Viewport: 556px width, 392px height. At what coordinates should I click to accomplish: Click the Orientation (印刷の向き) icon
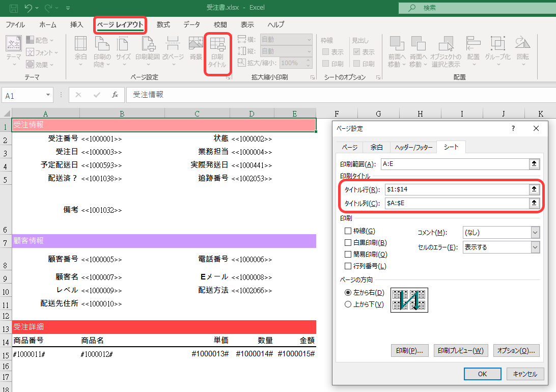102,51
